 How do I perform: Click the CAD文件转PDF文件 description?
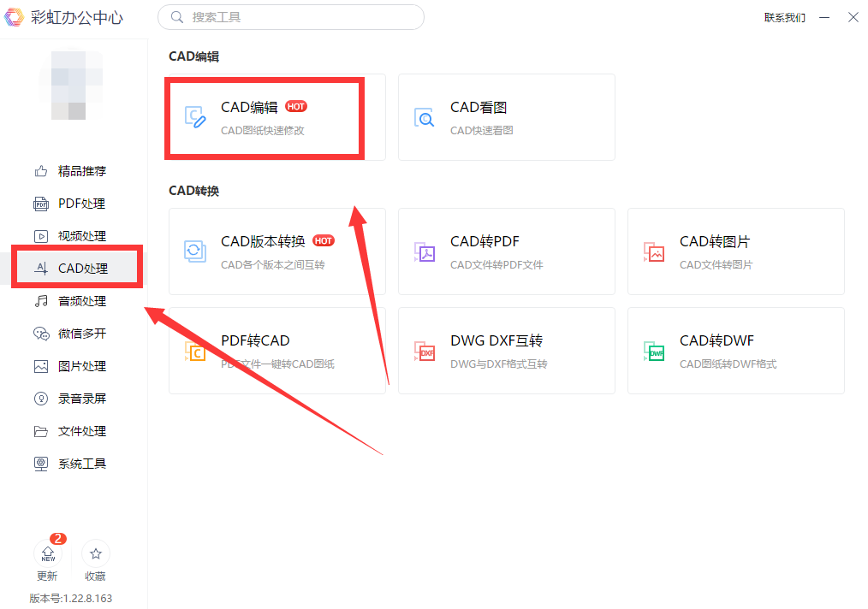click(496, 265)
